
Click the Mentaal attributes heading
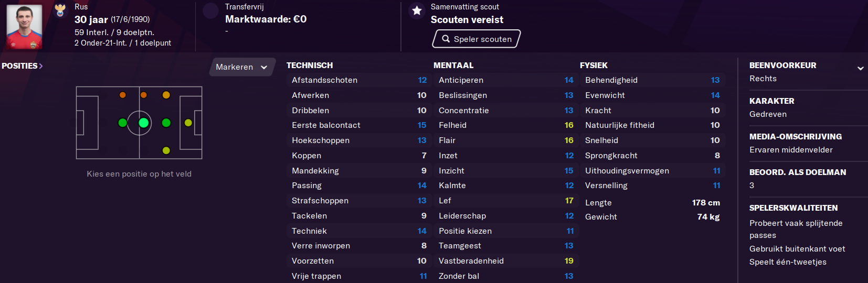click(x=453, y=66)
